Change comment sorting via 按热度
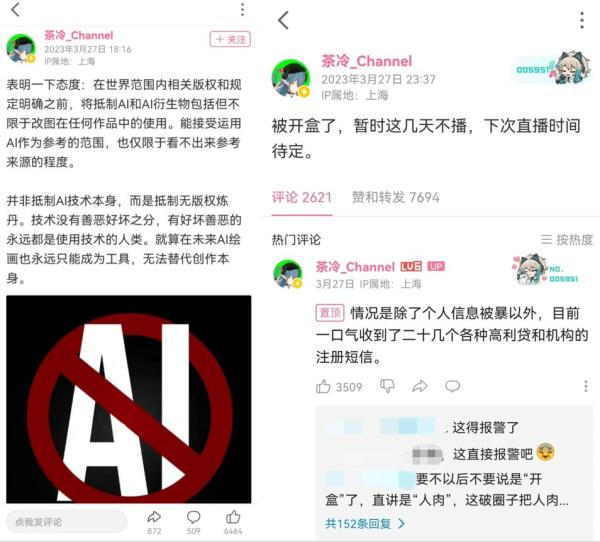This screenshot has width=600, height=542. click(x=567, y=240)
